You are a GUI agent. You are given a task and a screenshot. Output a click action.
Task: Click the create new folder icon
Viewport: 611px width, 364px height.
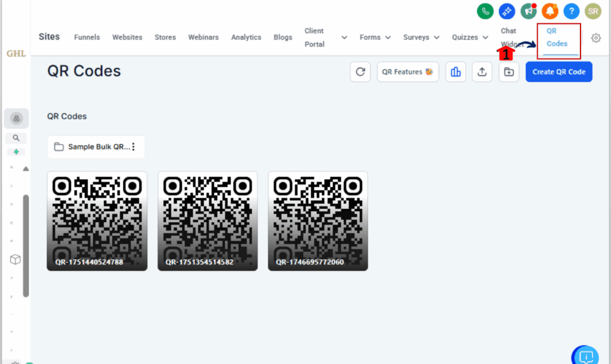point(509,72)
